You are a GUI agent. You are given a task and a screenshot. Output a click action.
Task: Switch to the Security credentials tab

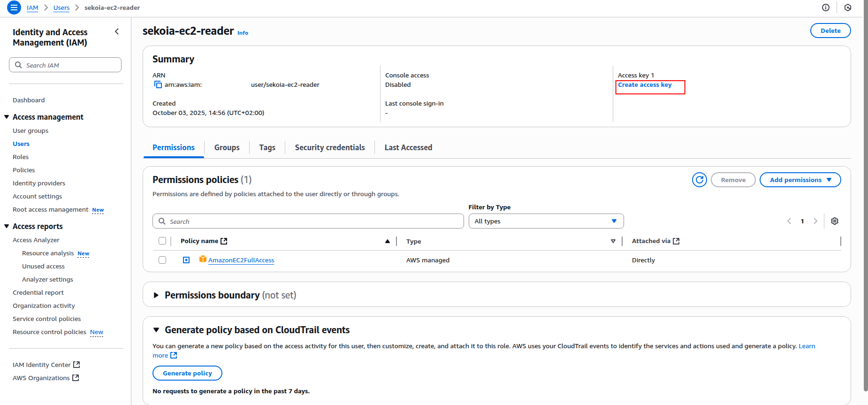(x=329, y=147)
